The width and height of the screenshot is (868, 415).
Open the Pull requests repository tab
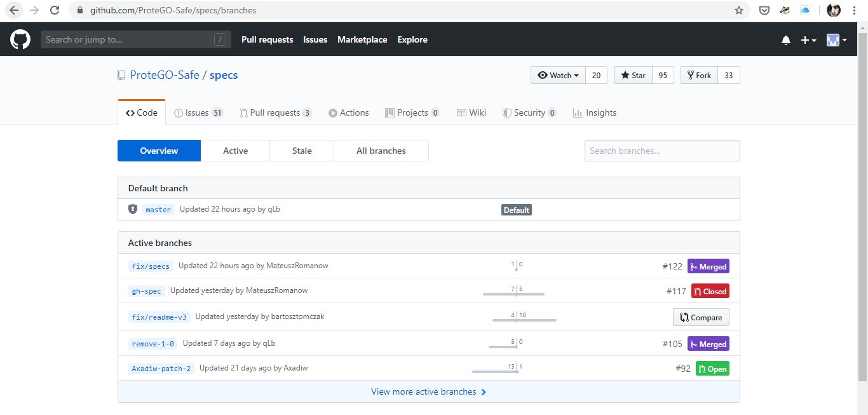point(275,112)
